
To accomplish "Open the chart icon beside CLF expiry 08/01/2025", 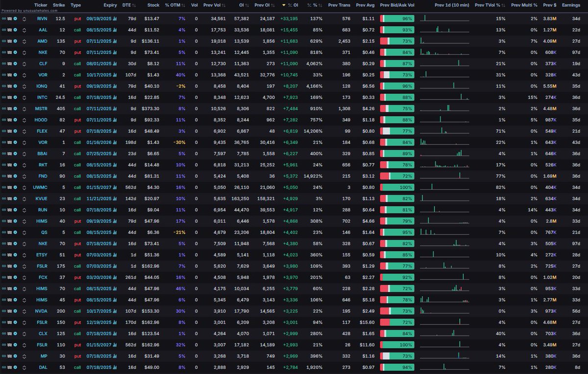I will pos(115,63).
